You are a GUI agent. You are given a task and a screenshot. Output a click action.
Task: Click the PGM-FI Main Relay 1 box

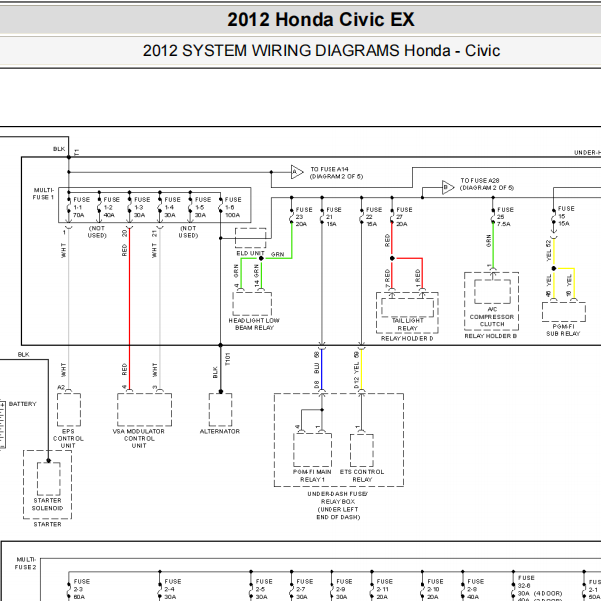[312, 450]
